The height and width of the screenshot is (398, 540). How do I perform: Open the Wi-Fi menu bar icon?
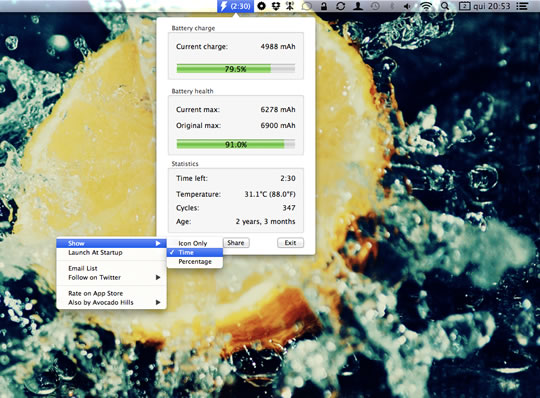(426, 6)
